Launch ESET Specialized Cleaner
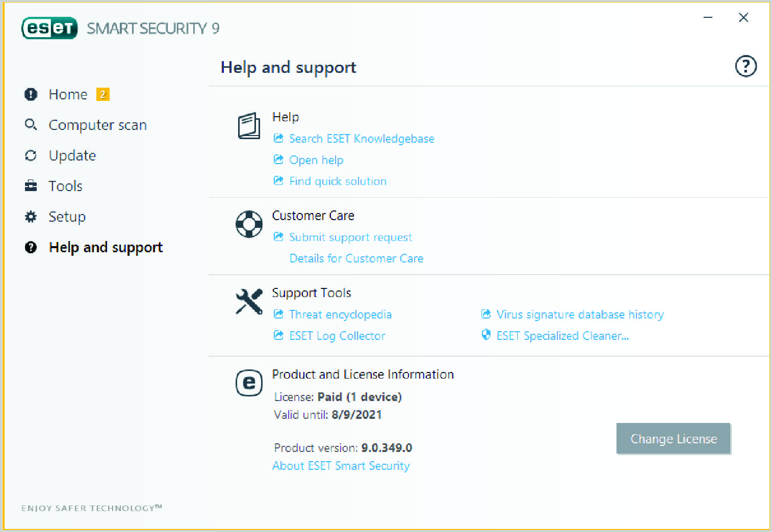The height and width of the screenshot is (532, 772). point(562,336)
